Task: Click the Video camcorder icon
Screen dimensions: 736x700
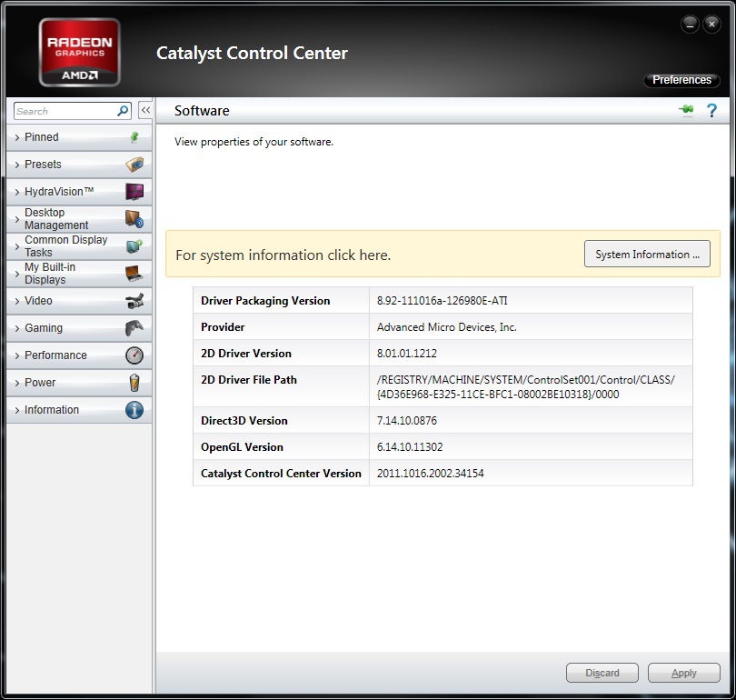Action: pos(134,301)
